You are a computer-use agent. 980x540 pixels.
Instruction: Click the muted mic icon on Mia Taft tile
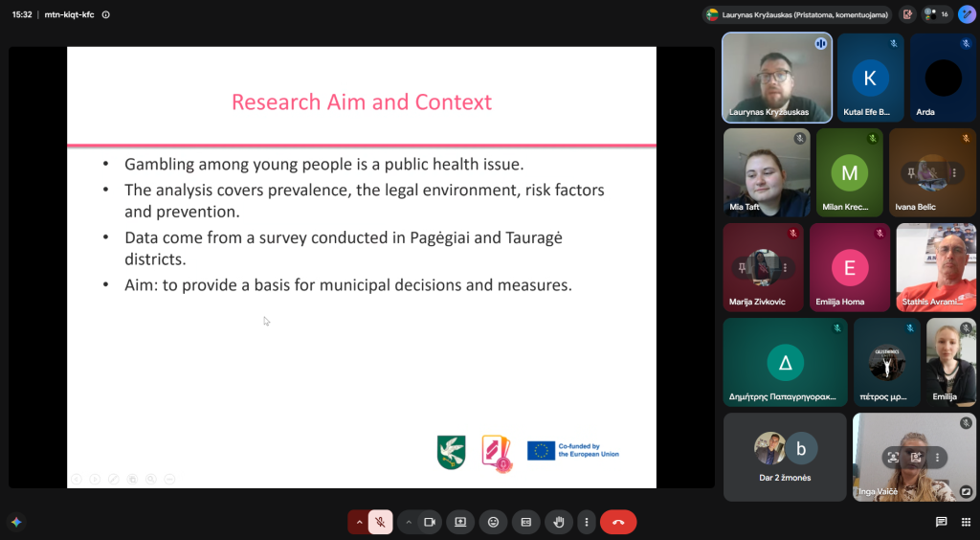pos(799,139)
